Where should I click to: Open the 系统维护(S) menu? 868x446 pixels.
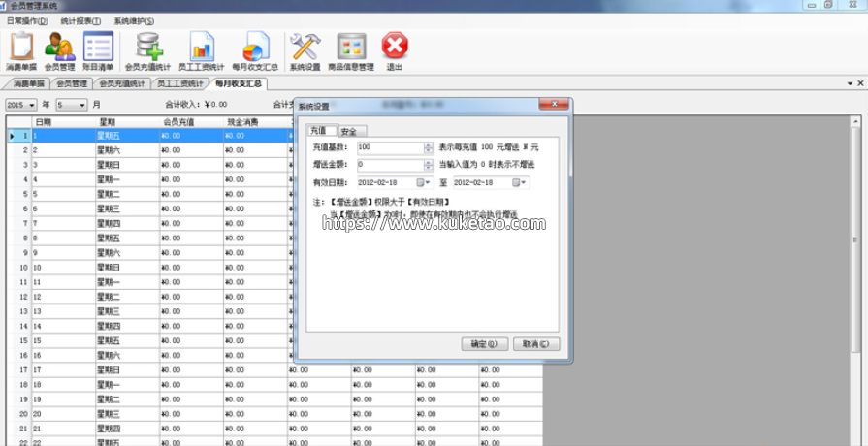point(134,21)
